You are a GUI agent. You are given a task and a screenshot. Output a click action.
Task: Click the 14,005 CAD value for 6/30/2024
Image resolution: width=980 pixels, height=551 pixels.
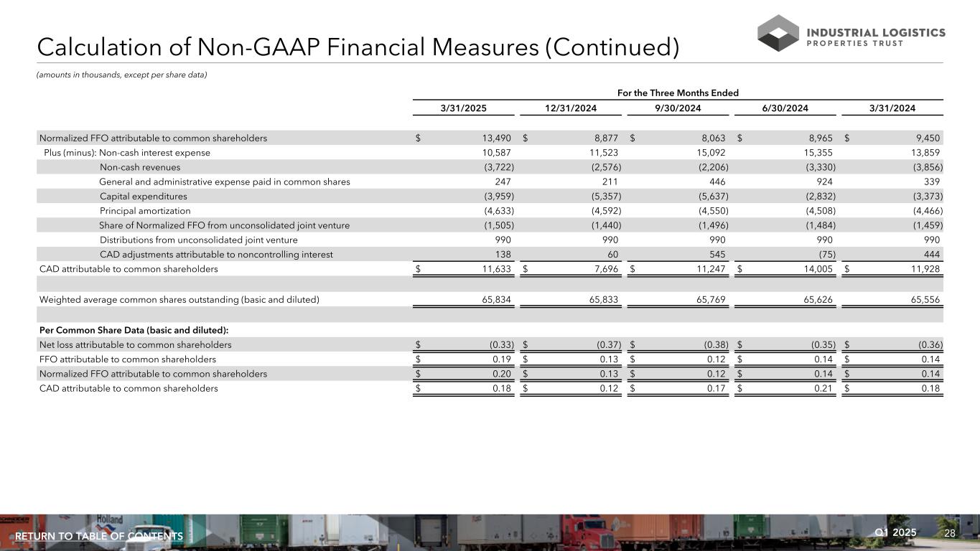(x=818, y=269)
